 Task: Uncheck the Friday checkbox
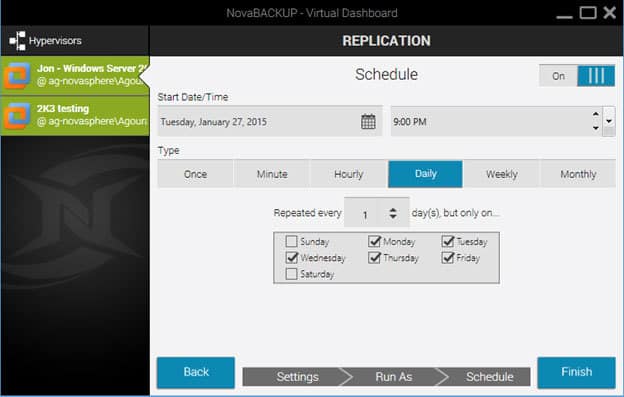click(x=448, y=258)
